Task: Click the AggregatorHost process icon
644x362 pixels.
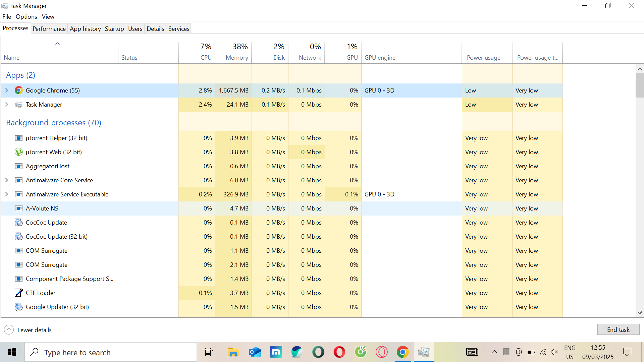Action: pos(19,166)
